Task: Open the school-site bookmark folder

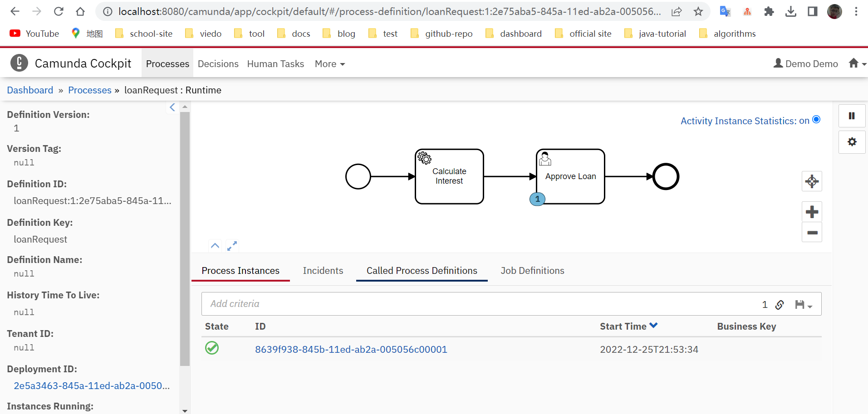Action: 144,34
